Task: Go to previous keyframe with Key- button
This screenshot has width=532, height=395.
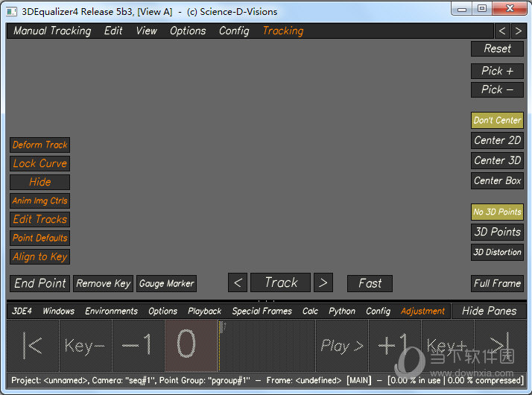Action: [85, 345]
